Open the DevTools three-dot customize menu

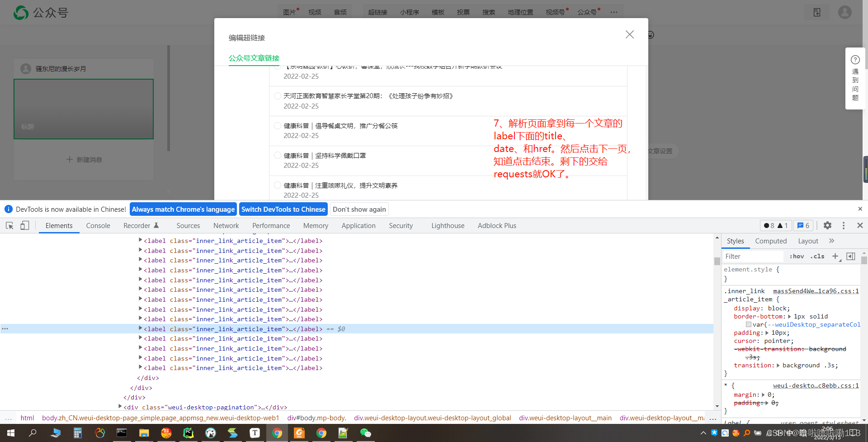pyautogui.click(x=844, y=225)
